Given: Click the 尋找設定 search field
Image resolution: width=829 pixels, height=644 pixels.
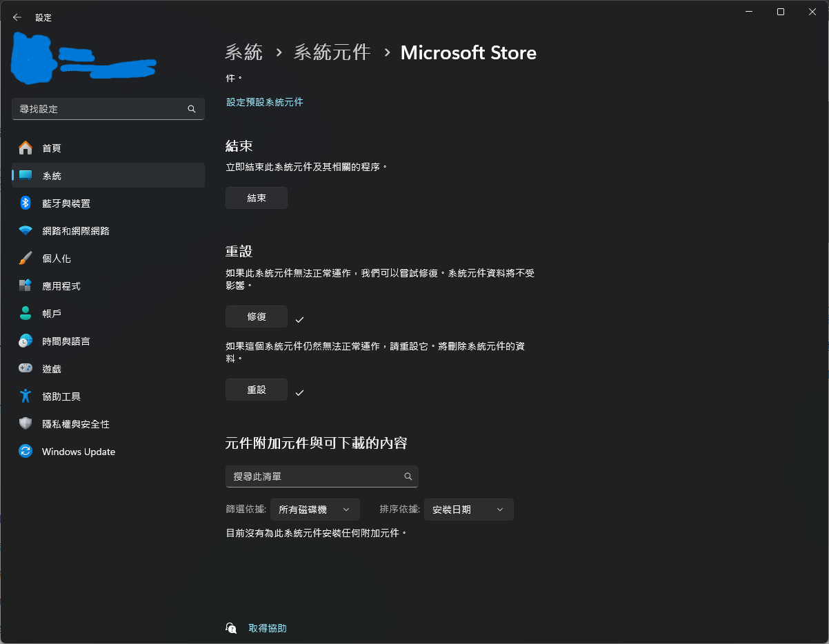Looking at the screenshot, I should point(108,109).
